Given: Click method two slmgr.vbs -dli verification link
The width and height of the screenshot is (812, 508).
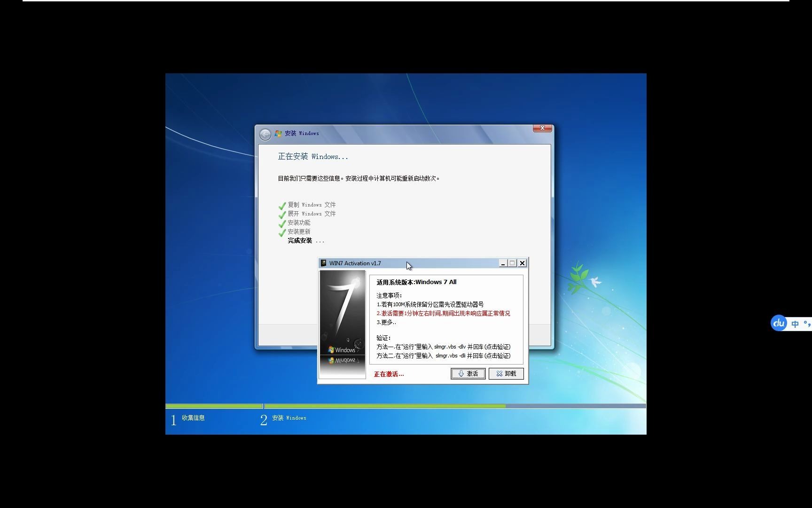Looking at the screenshot, I should pyautogui.click(x=443, y=356).
